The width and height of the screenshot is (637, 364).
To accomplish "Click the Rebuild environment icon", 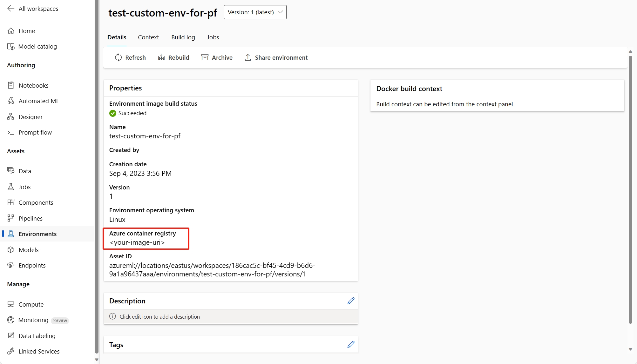I will 161,57.
